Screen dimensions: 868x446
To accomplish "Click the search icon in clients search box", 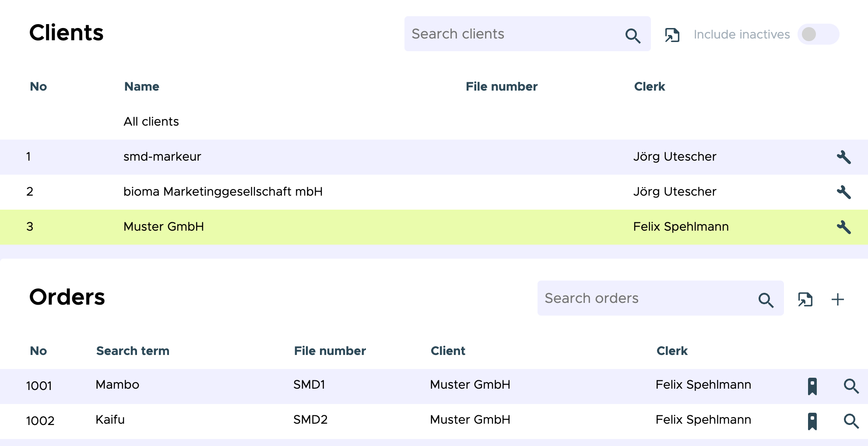I will pos(633,35).
